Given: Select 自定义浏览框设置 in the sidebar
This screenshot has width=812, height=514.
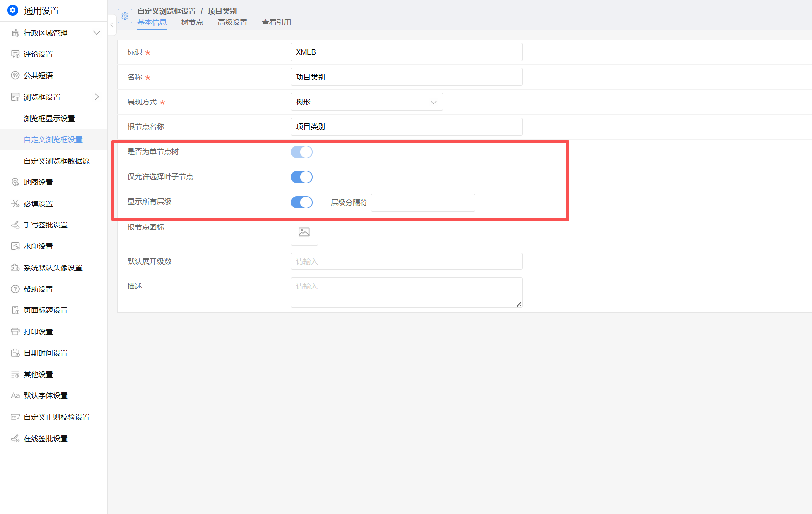Looking at the screenshot, I should [54, 140].
